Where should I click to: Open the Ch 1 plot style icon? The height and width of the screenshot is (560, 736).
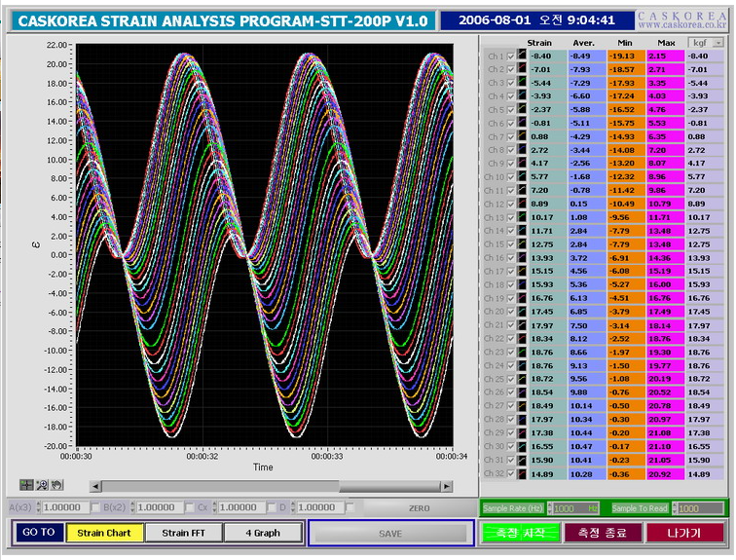coord(522,56)
